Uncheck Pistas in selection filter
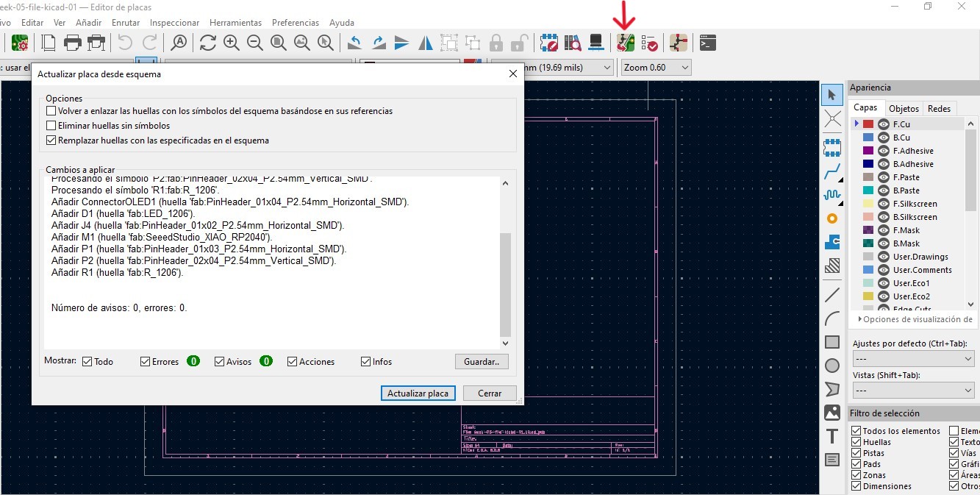Image resolution: width=980 pixels, height=495 pixels. point(856,453)
